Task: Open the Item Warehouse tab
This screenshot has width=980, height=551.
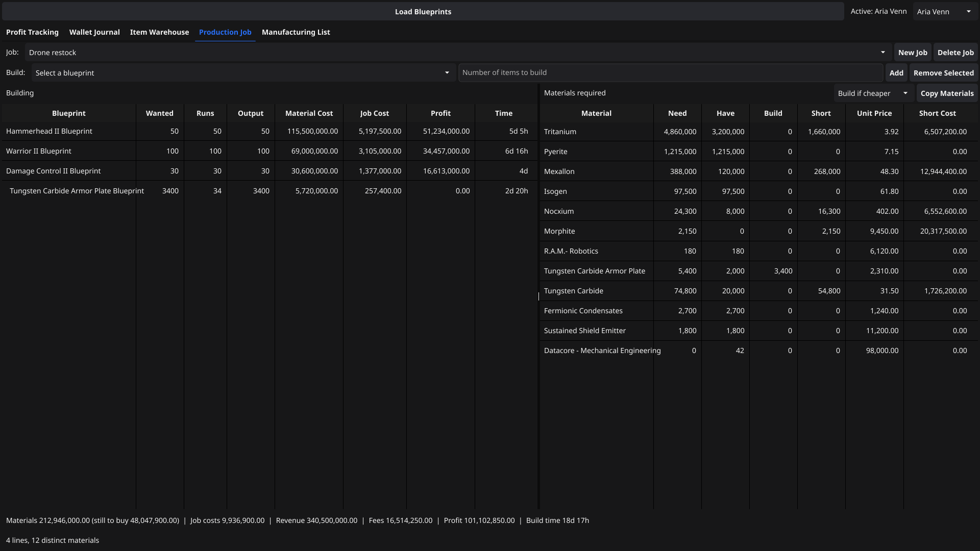Action: [159, 32]
